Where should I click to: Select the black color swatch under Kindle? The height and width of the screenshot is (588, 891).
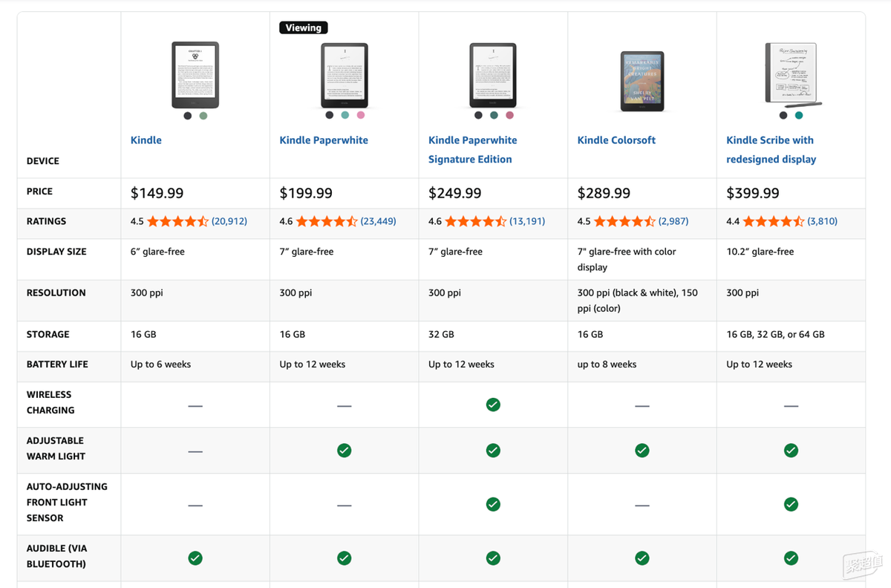pyautogui.click(x=188, y=116)
